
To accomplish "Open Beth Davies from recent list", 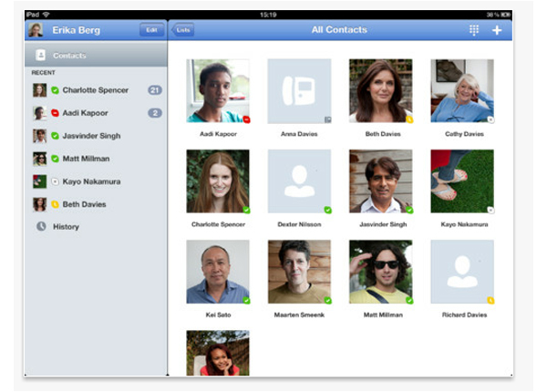I will pyautogui.click(x=84, y=204).
